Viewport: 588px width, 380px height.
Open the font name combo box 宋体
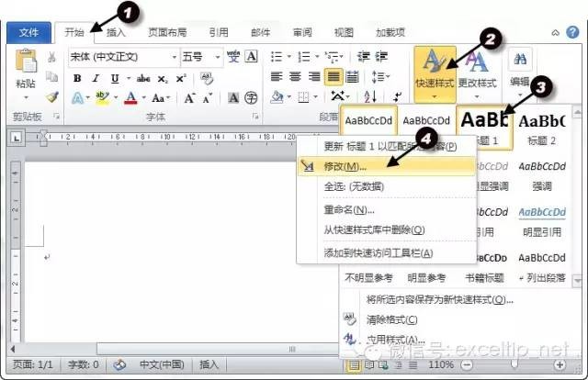124,57
